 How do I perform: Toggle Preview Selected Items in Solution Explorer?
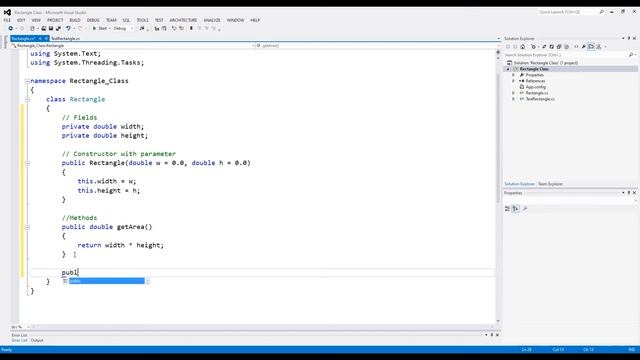[591, 47]
